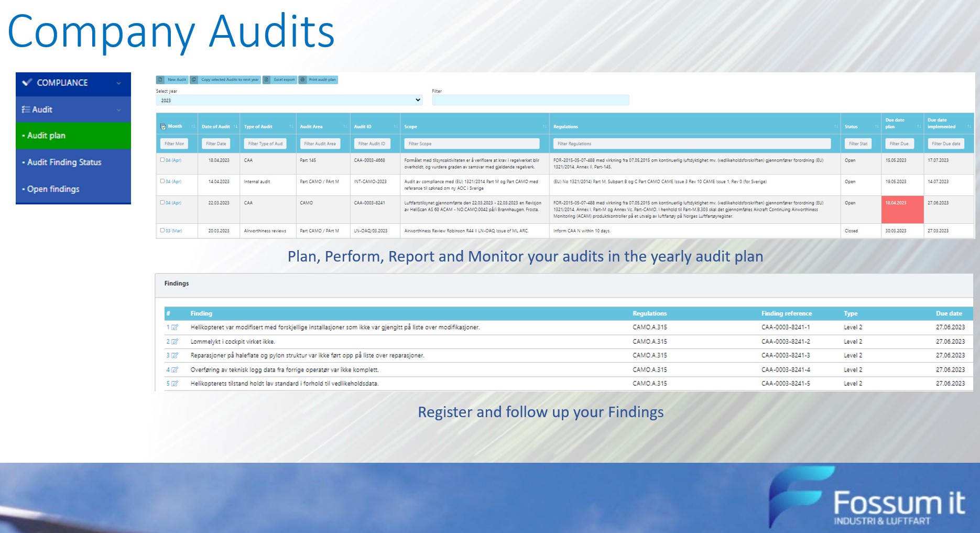The image size is (980, 533).
Task: Open edit icon for finding 4
Action: [x=175, y=369]
